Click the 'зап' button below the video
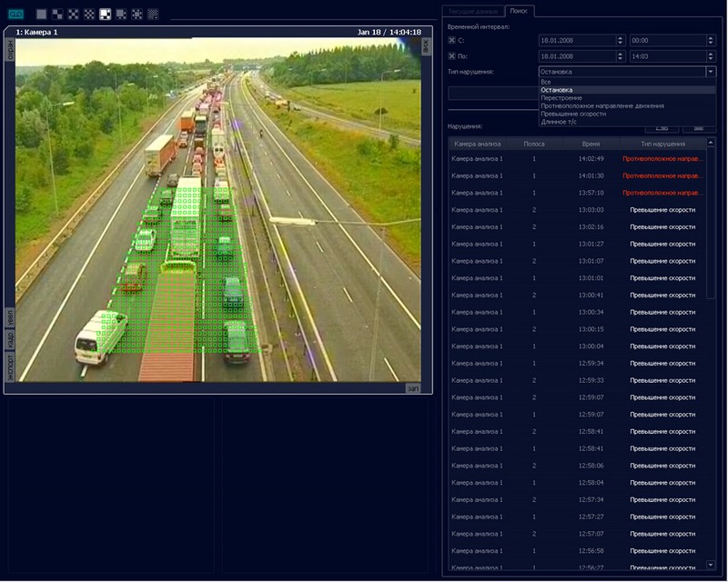Viewport: 728px width, 582px height. 413,388
